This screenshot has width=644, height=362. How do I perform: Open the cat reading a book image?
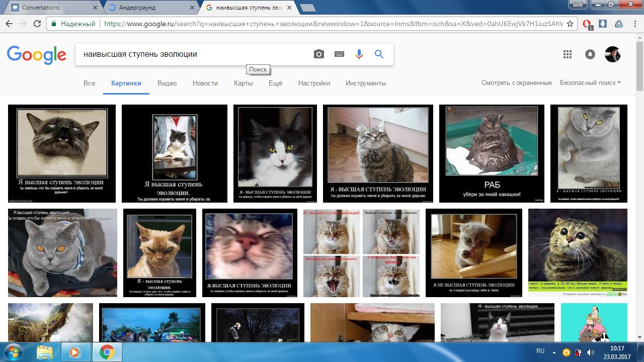pos(175,153)
